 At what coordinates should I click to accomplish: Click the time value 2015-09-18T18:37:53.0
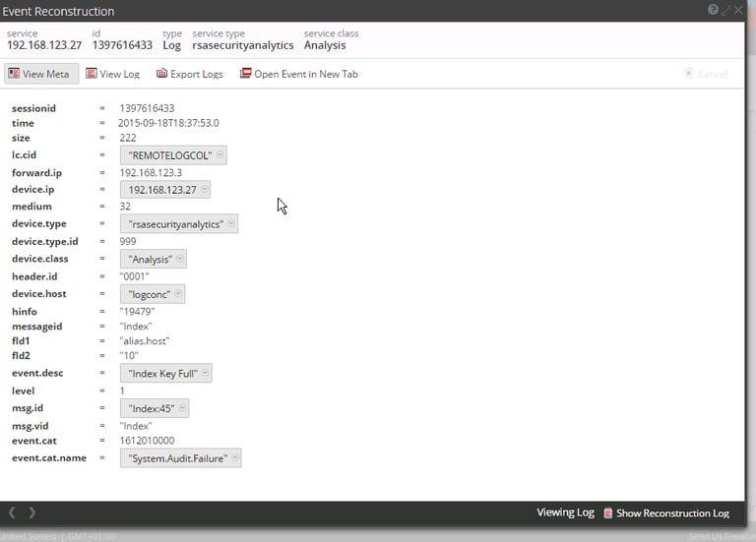(x=168, y=123)
